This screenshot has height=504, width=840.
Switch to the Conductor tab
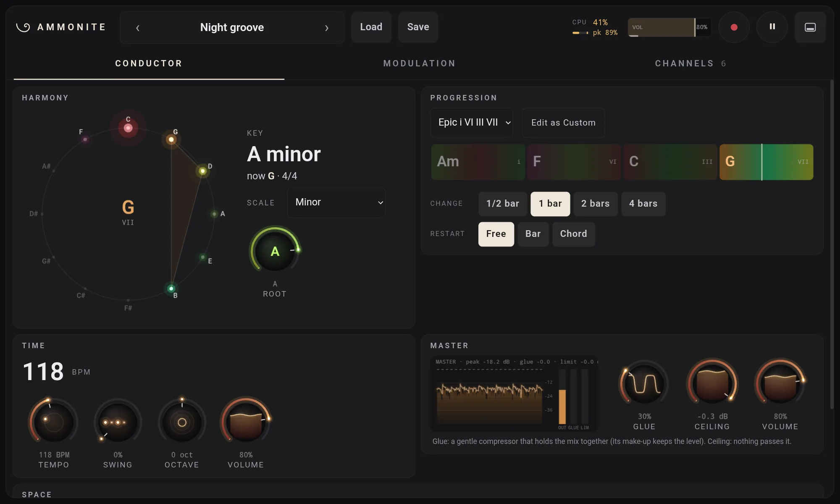[149, 63]
